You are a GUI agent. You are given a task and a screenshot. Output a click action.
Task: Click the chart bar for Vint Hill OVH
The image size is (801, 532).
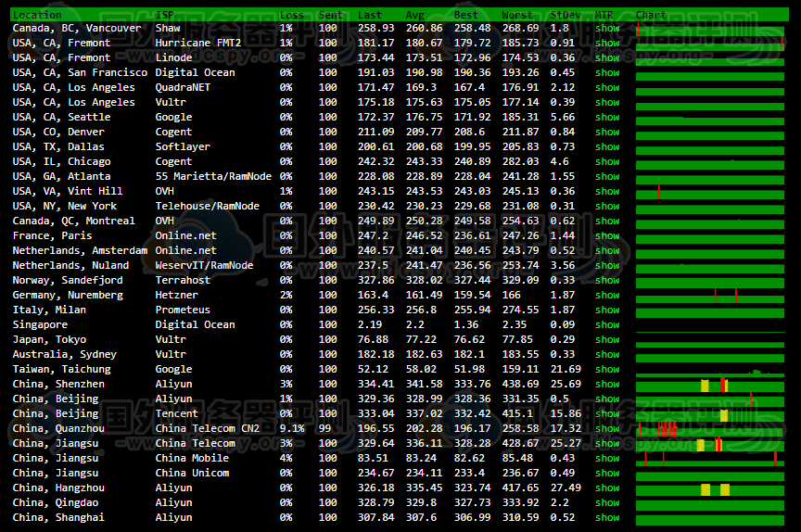tap(710, 192)
